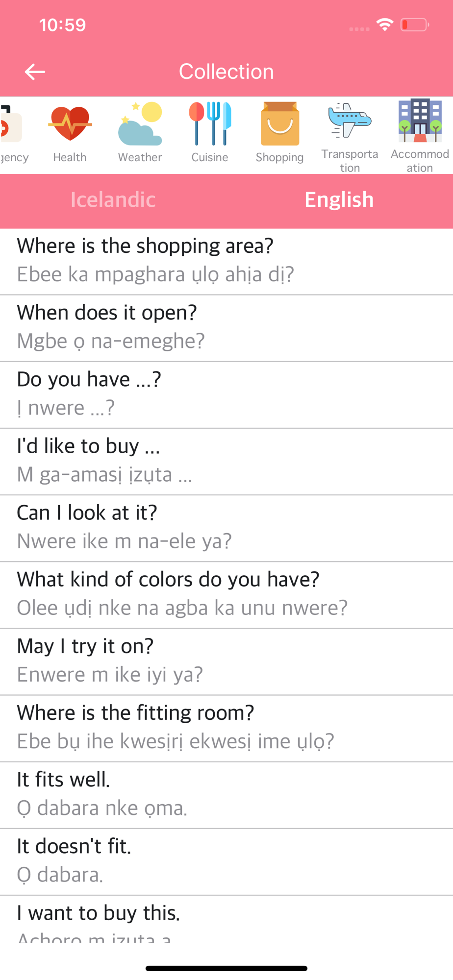The width and height of the screenshot is (453, 980).
Task: Select the "It fits well." phrase
Action: [x=226, y=794]
